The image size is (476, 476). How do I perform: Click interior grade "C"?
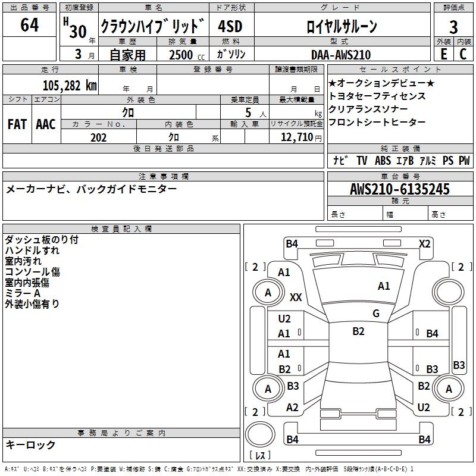click(463, 54)
